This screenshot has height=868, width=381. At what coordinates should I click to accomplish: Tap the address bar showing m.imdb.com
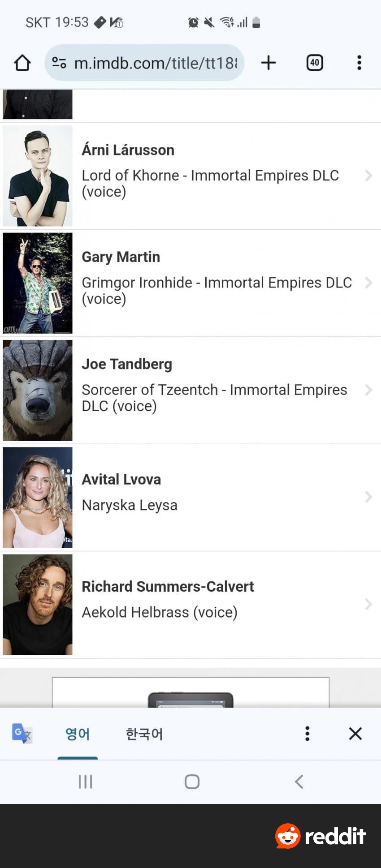[152, 63]
